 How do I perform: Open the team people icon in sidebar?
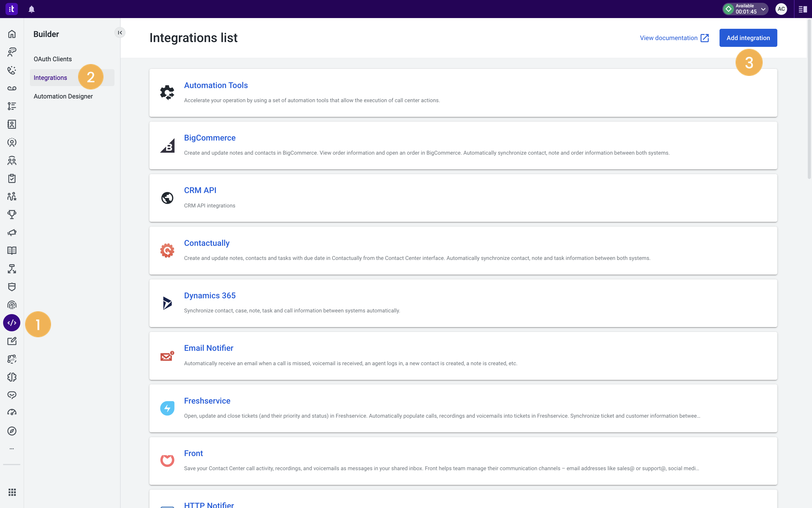coord(12,161)
